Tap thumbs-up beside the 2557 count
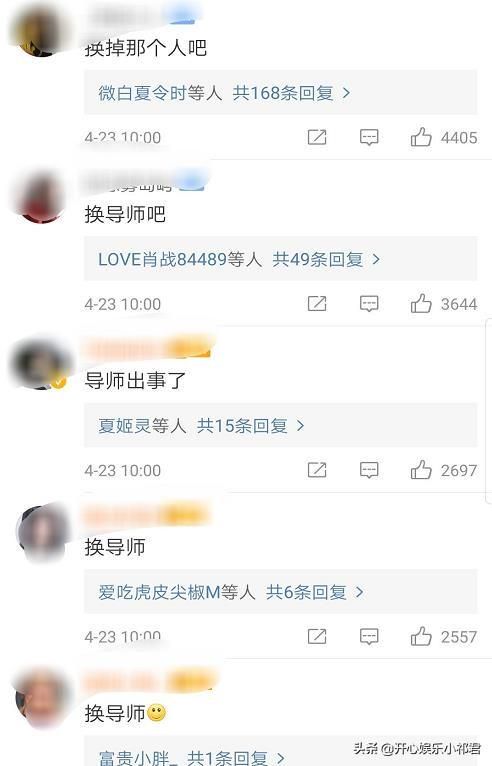Viewport: 492px width, 766px height. pyautogui.click(x=421, y=637)
